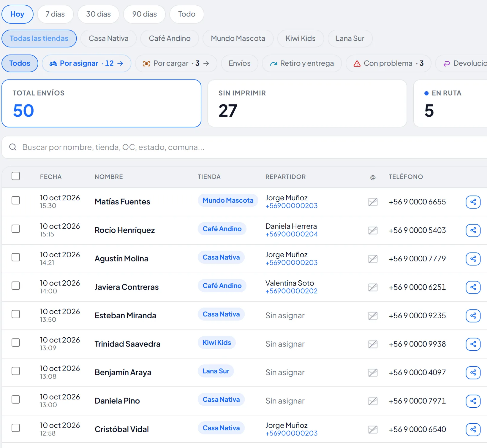
Task: Select the Rocío Henríquez row checkbox
Action: 16,229
